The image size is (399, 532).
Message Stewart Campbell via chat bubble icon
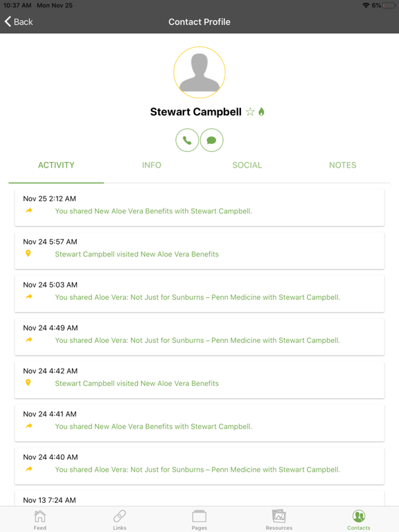pyautogui.click(x=212, y=140)
